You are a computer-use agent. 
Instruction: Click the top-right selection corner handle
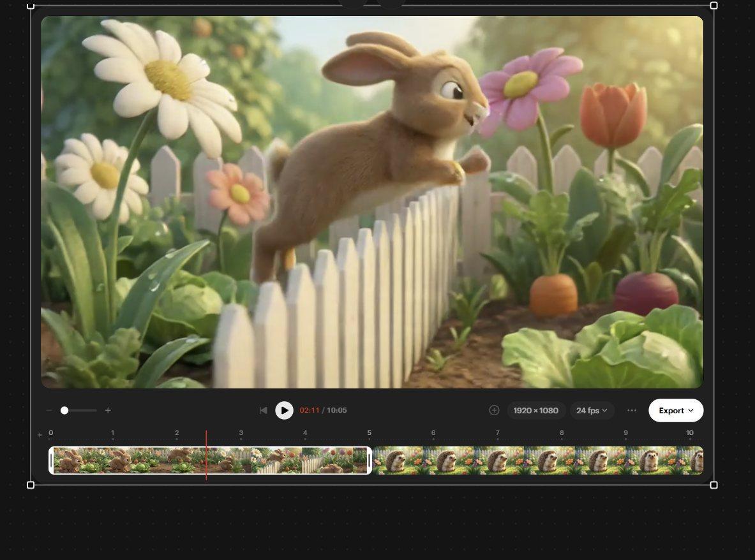(x=714, y=5)
